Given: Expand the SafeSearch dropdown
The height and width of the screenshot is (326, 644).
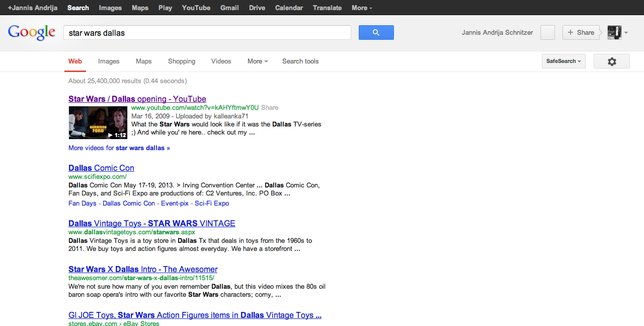Looking at the screenshot, I should tap(563, 61).
